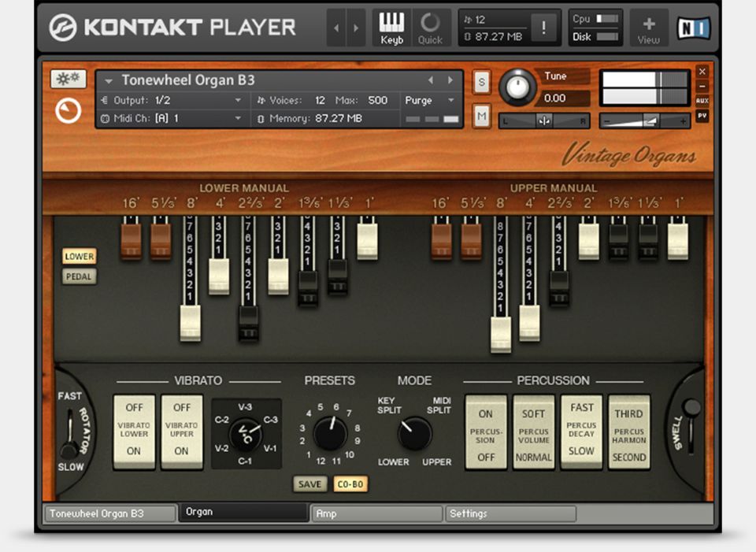
Task: Switch to the Amp tab
Action: 376,513
